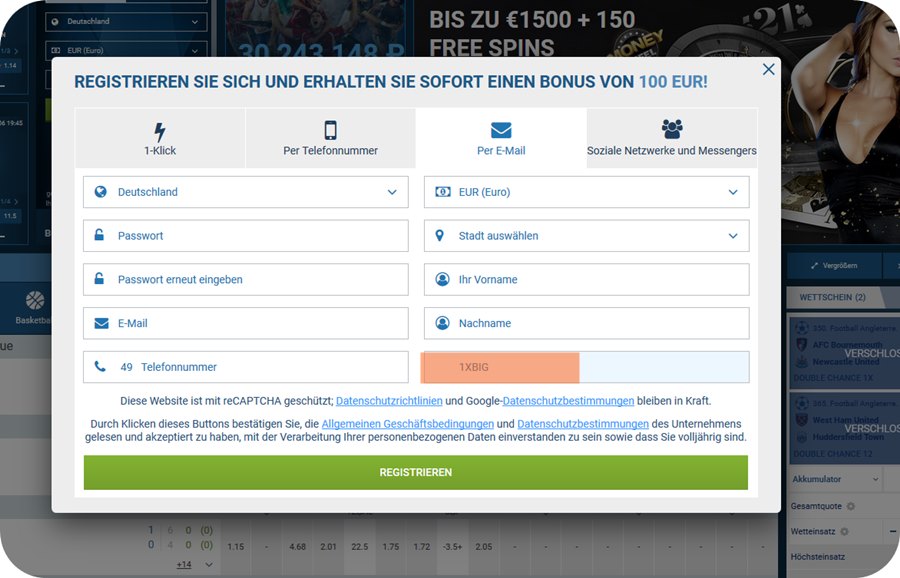
Task: Click the user icon in Ihr Vorname field
Action: click(x=443, y=279)
